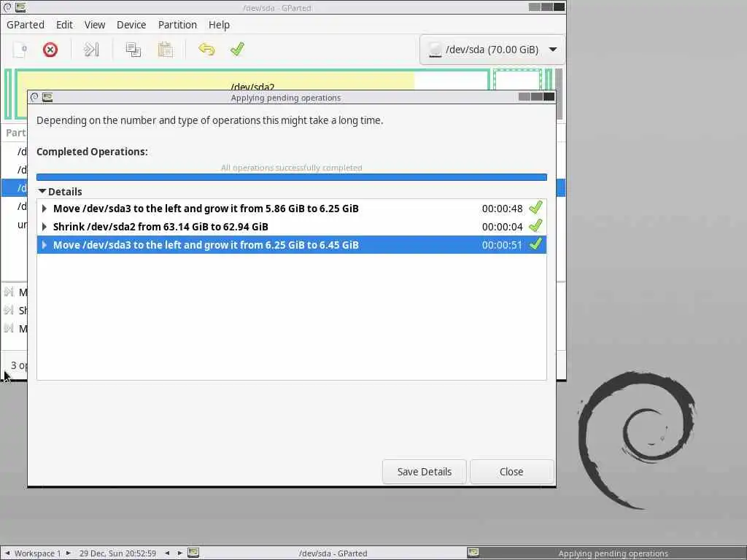Click the 00:00:04 elapsed time value
The width and height of the screenshot is (747, 560).
pos(502,227)
